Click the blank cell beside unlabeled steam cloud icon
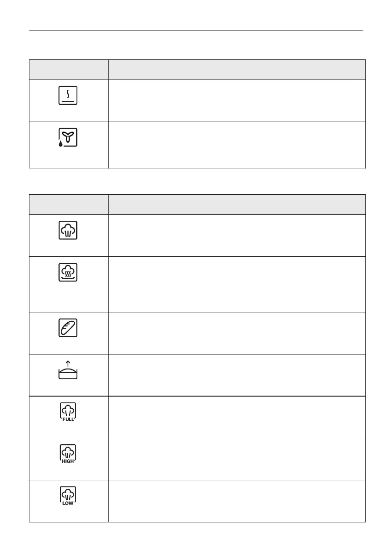 click(237, 236)
